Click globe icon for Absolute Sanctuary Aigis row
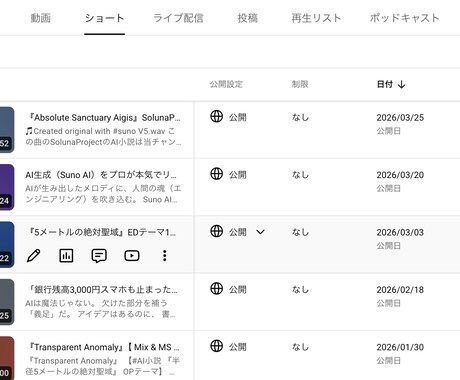This screenshot has height=380, width=460. [217, 117]
